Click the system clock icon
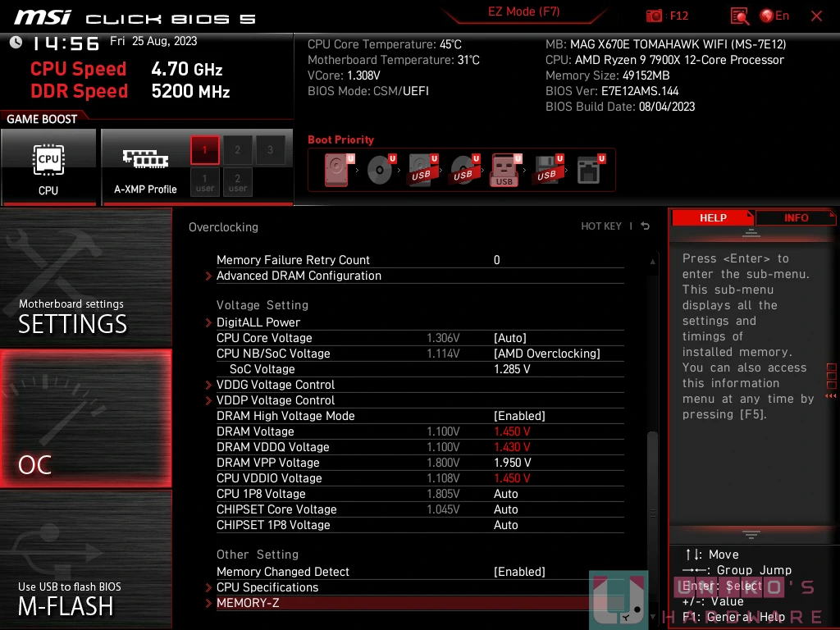The height and width of the screenshot is (630, 840). coord(16,43)
